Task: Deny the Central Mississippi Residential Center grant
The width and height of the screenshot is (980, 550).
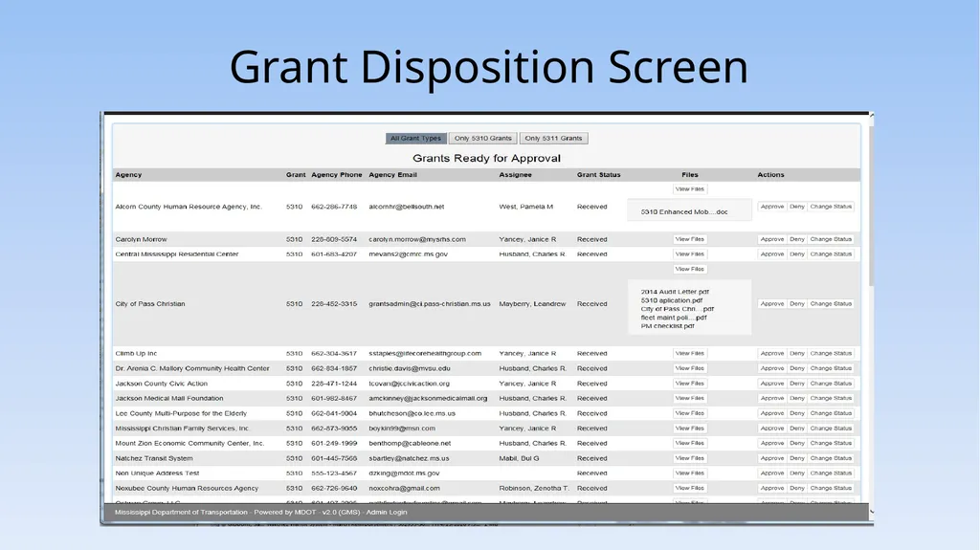Action: point(796,254)
